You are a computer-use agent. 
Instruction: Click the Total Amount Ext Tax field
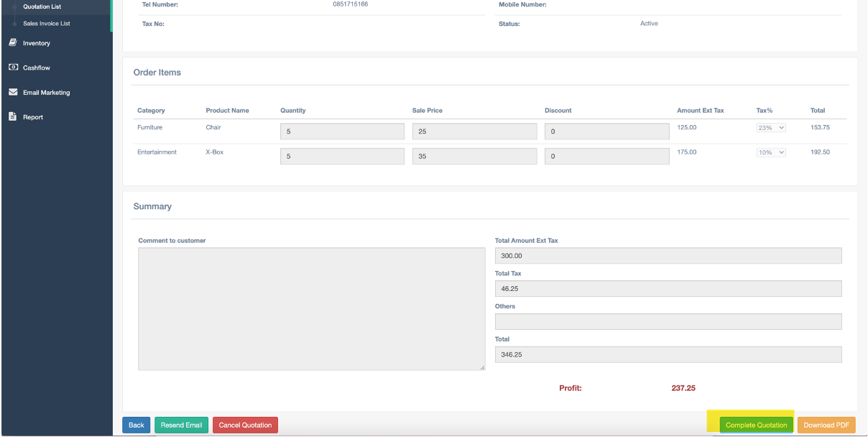(668, 256)
